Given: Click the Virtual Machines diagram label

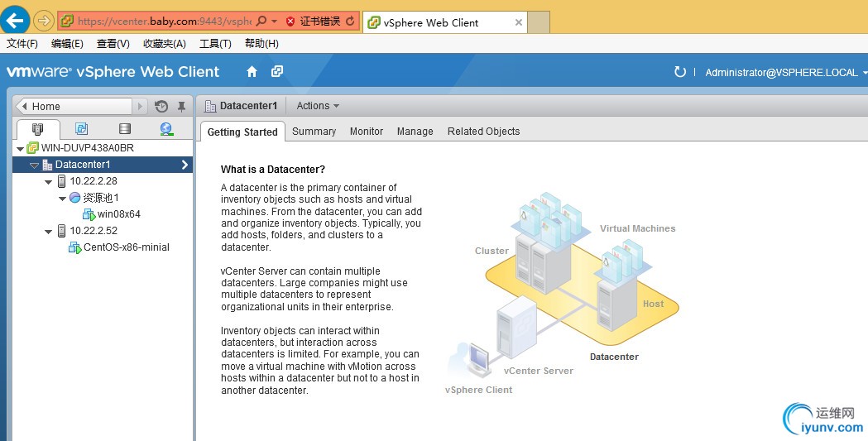Looking at the screenshot, I should tap(638, 228).
